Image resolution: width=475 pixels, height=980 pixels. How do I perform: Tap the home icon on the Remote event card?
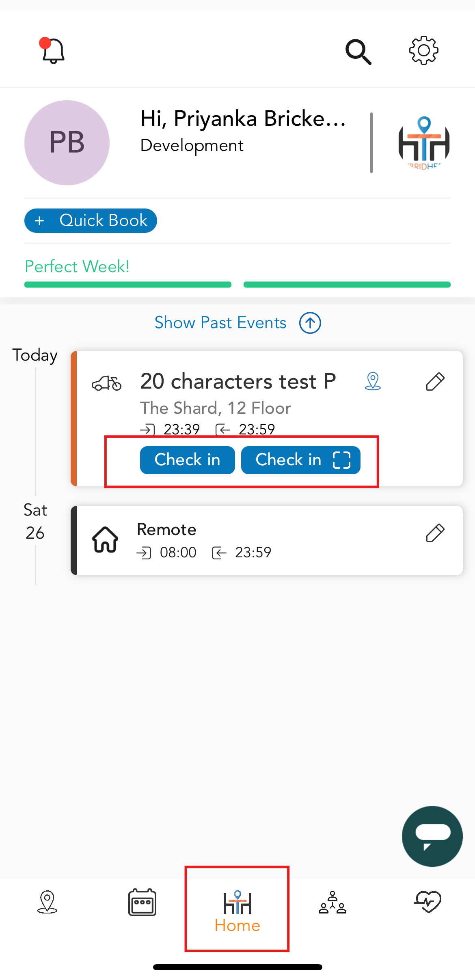[105, 539]
